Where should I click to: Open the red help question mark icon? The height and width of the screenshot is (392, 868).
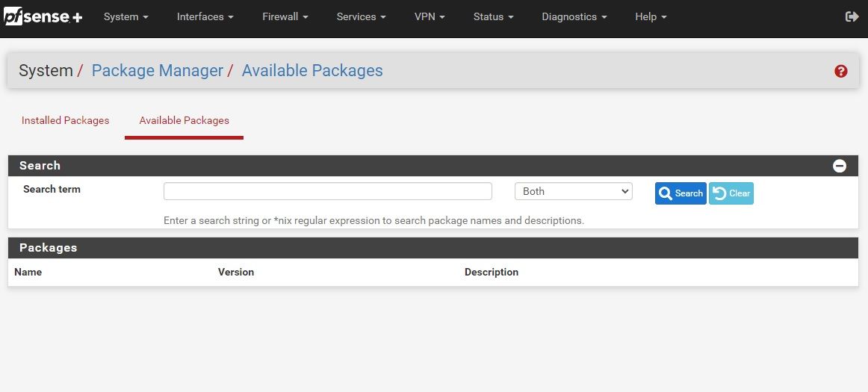[841, 72]
